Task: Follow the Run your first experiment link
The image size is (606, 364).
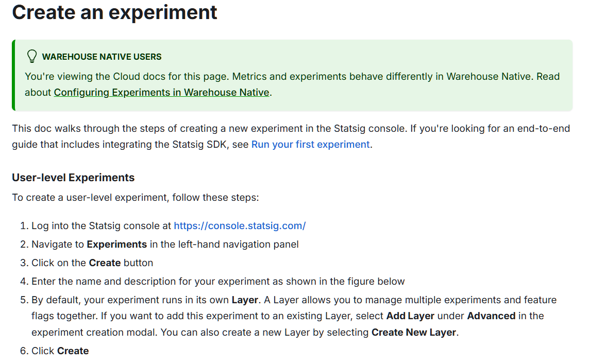Action: tap(310, 144)
